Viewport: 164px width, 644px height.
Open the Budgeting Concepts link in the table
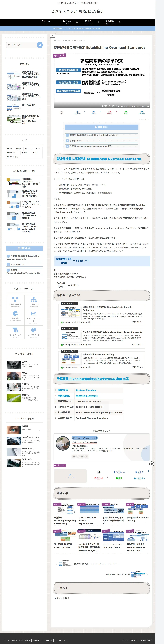tap(87, 396)
